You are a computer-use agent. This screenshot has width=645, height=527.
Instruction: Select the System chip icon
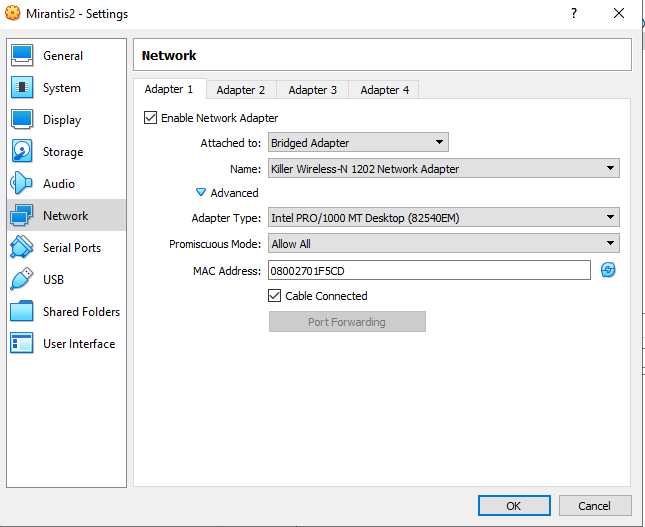pyautogui.click(x=22, y=88)
